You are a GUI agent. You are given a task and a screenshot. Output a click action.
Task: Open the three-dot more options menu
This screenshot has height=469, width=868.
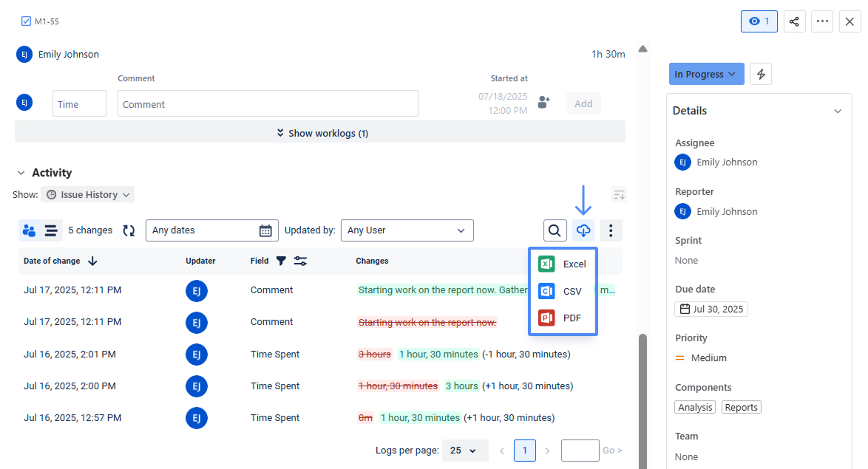[x=611, y=230]
